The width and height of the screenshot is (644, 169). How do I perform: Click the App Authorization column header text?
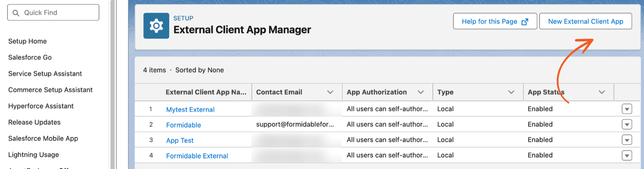tap(377, 92)
